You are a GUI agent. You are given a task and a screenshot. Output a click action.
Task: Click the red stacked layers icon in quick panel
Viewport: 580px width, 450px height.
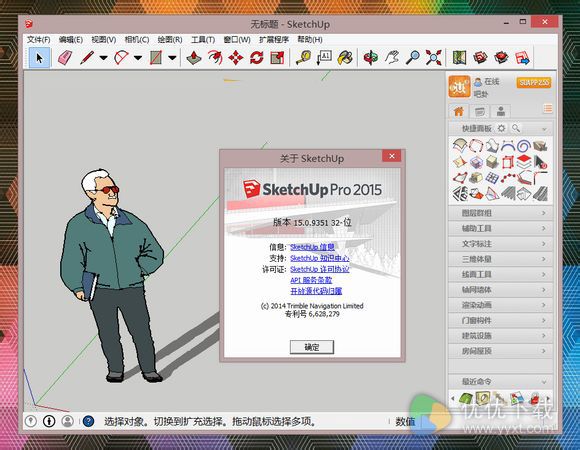524,162
